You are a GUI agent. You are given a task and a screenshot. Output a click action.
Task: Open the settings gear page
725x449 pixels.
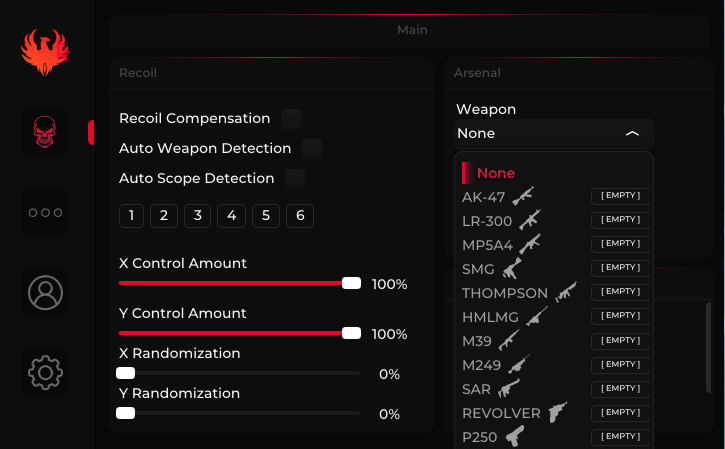[45, 372]
